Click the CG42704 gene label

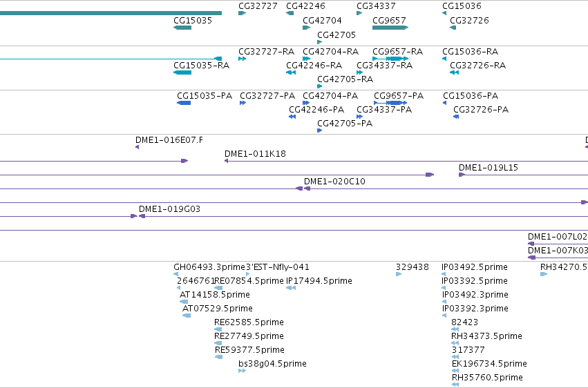point(322,21)
